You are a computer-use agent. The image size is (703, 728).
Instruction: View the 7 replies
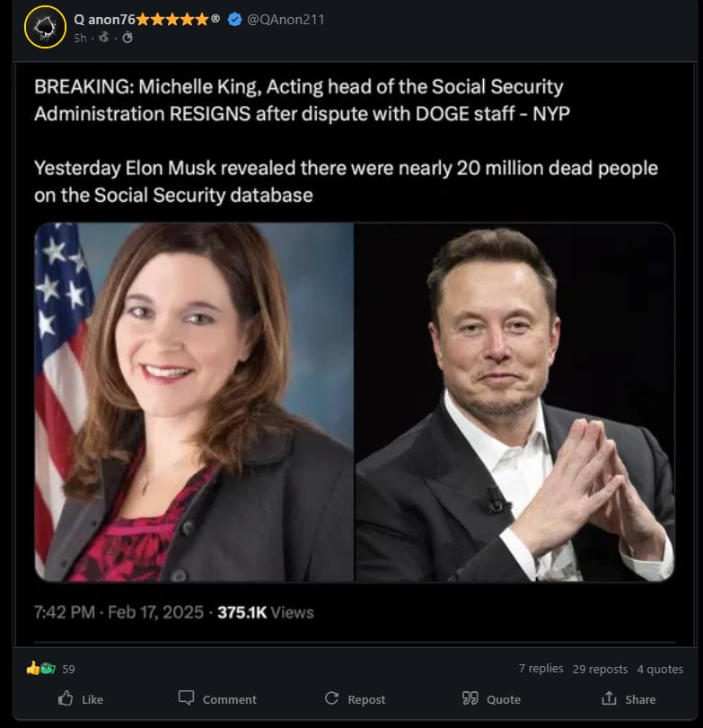[540, 668]
